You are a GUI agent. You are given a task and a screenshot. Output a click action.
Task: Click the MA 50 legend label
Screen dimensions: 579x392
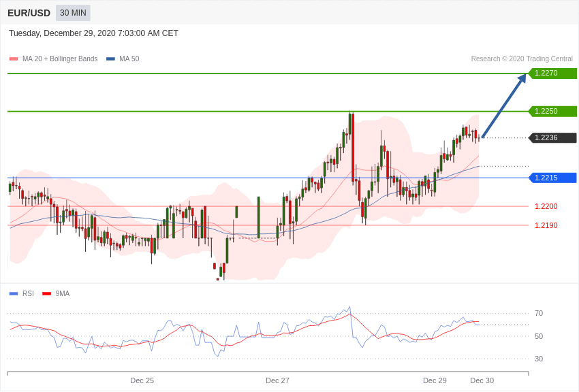[129, 59]
